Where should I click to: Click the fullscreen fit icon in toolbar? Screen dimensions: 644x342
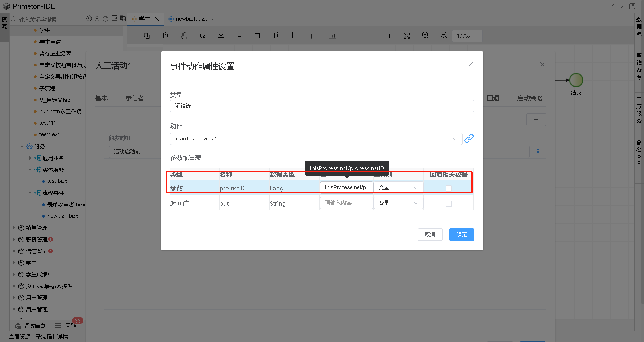click(x=406, y=36)
